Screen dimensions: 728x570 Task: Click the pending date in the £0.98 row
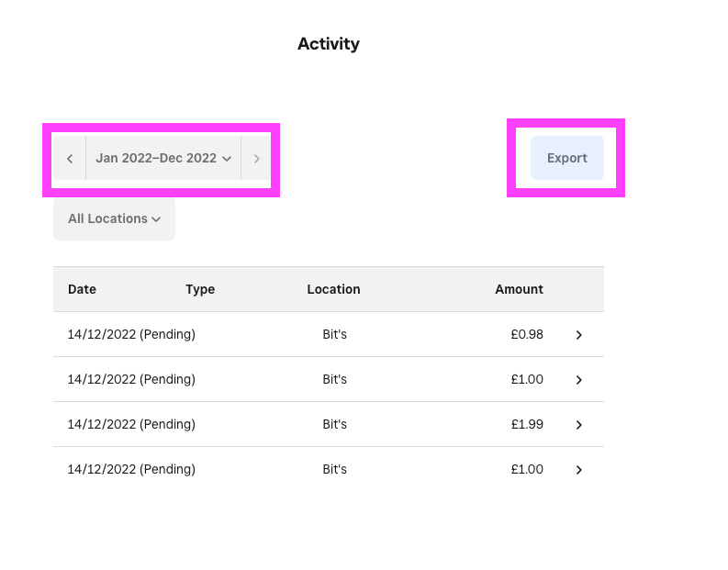[x=131, y=335]
